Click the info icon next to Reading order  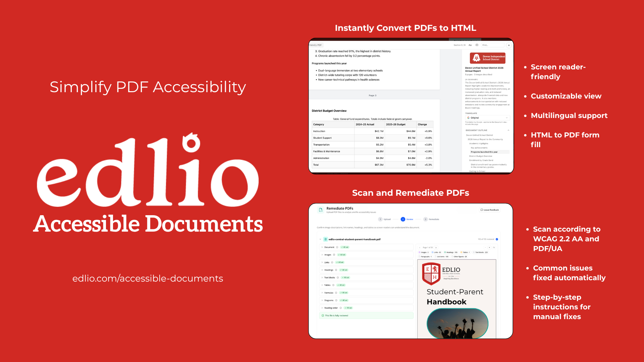tap(340, 308)
